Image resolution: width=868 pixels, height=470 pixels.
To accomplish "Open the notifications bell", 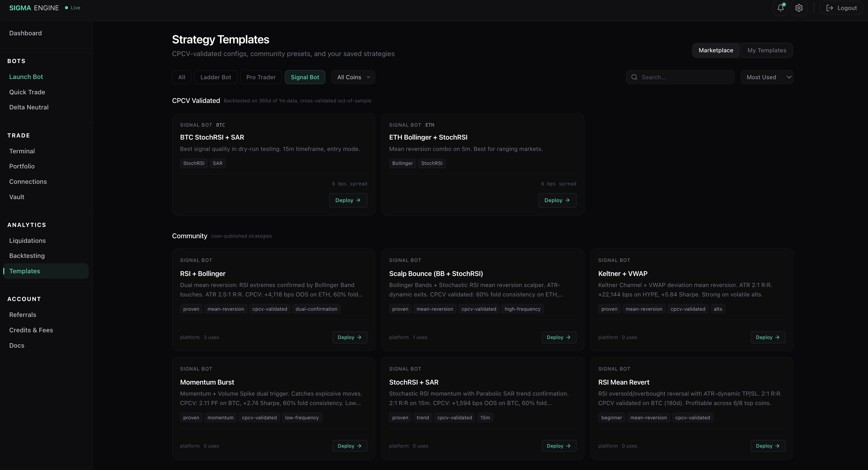I will [x=780, y=8].
